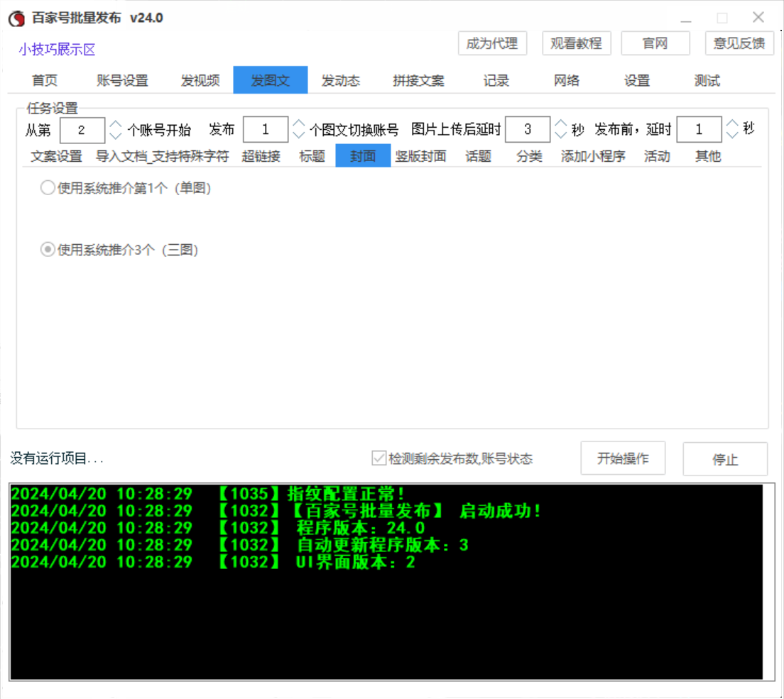Viewport: 784px width, 699px height.
Task: Click the 图片上传后延时 seconds field
Action: (528, 129)
